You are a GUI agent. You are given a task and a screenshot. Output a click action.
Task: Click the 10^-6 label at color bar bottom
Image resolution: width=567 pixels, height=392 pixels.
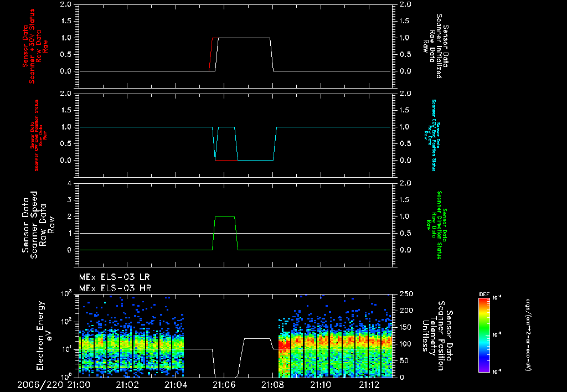point(498,372)
